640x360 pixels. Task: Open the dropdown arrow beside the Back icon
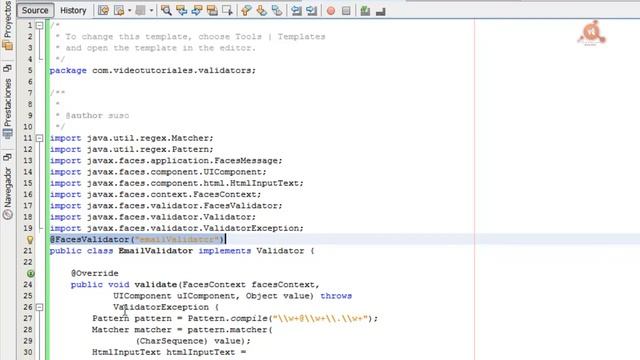tap(129, 11)
